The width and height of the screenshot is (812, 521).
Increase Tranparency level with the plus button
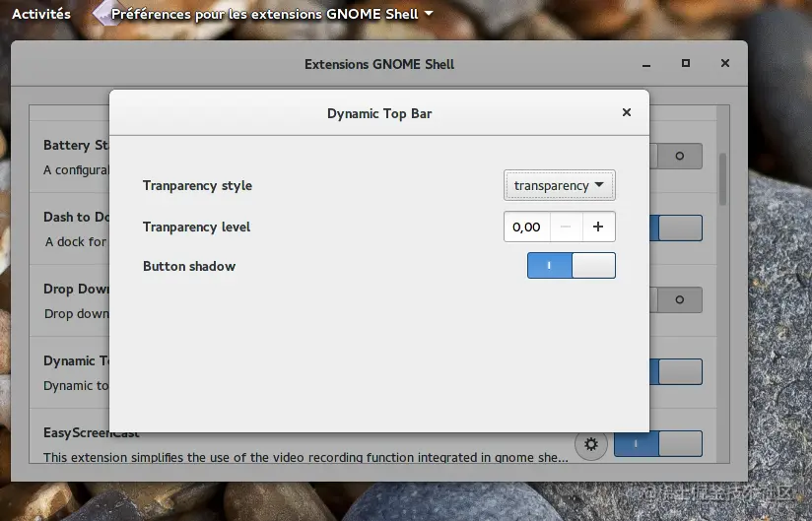tap(598, 227)
